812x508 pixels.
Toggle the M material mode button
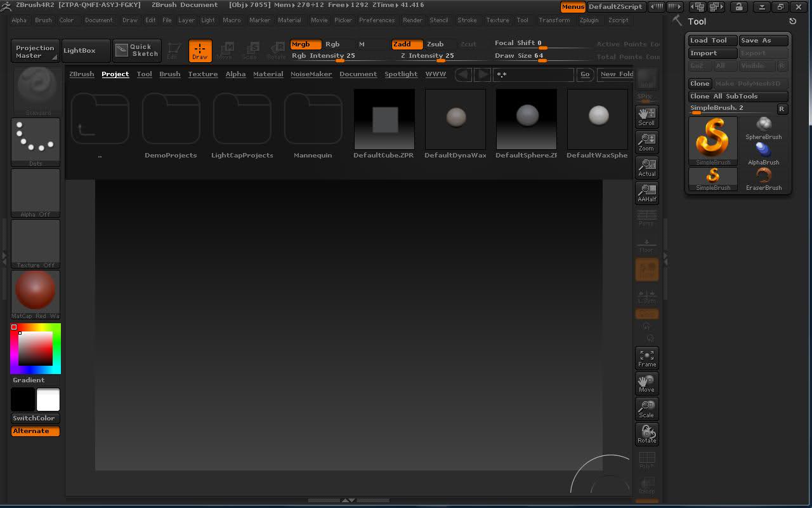[x=362, y=44]
